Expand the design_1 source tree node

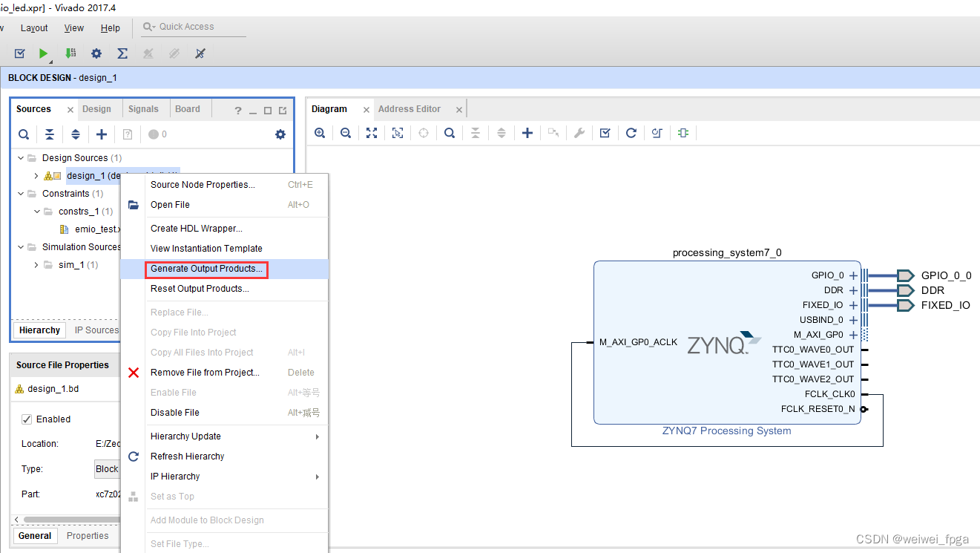point(36,176)
